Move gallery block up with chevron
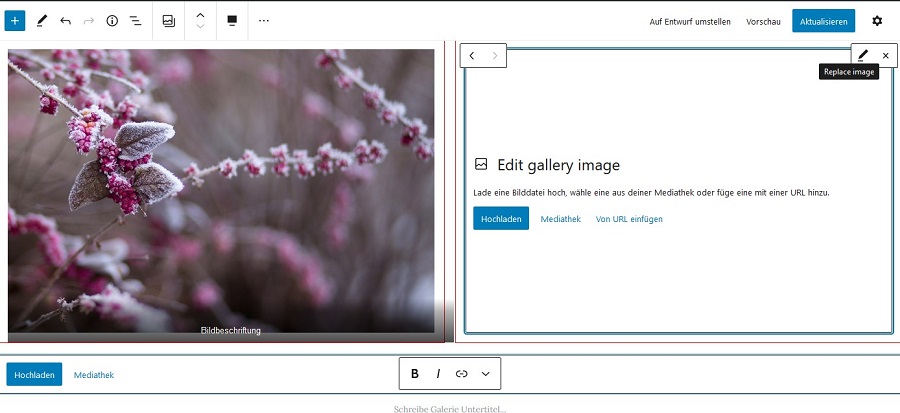This screenshot has width=900, height=413. 200,15
